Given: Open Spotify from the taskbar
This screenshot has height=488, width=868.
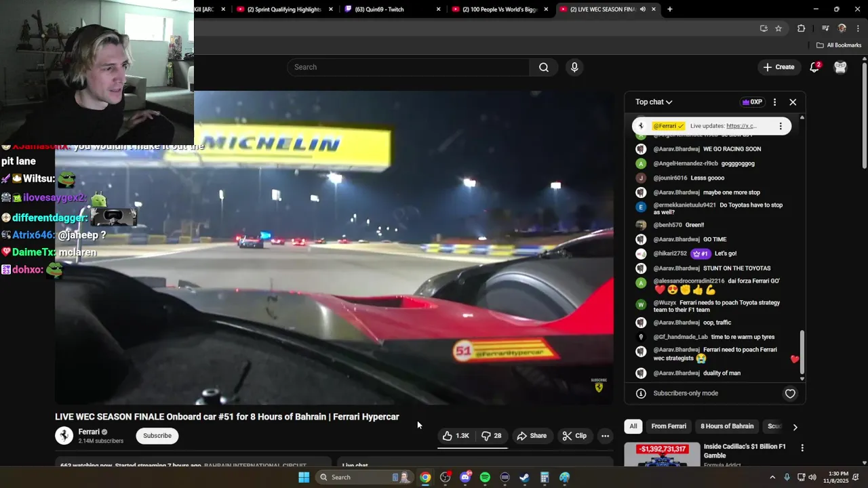Looking at the screenshot, I should click(485, 477).
